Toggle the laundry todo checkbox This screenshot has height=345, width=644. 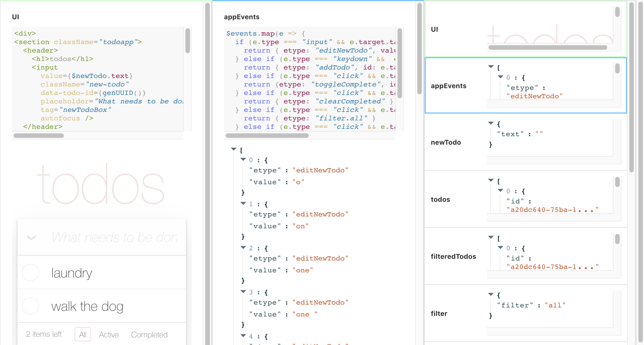(31, 272)
